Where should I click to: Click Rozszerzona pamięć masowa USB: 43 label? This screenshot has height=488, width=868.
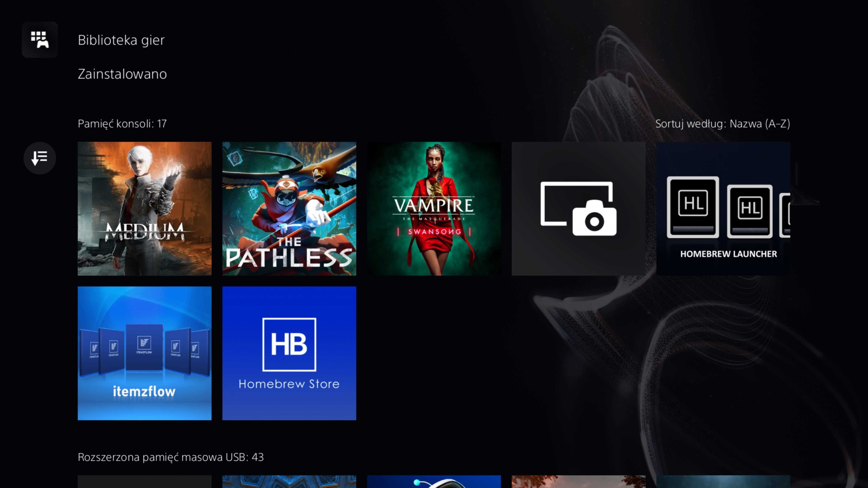point(171,457)
